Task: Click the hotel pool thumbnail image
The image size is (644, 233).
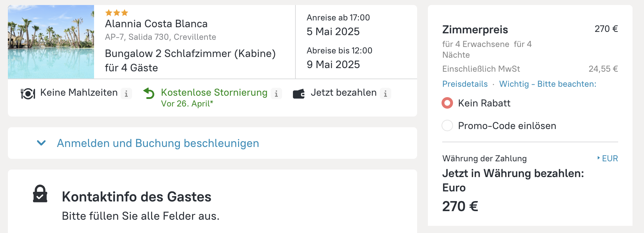Action: [51, 42]
